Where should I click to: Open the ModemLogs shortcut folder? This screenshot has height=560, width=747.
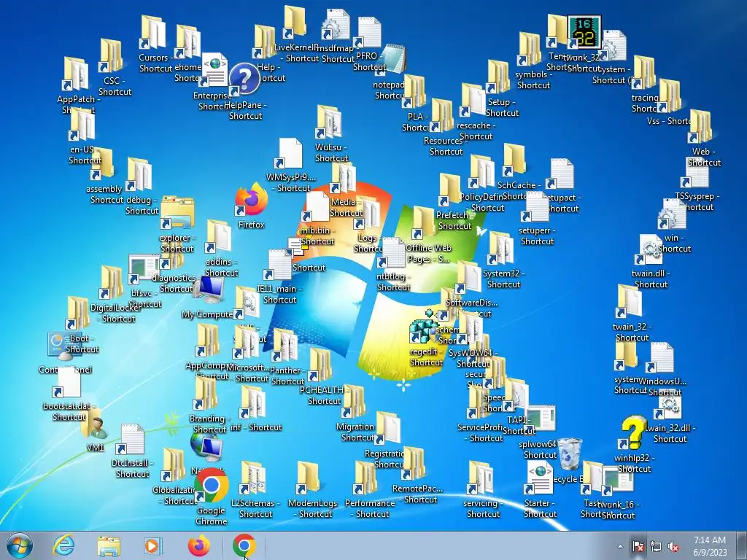[308, 478]
